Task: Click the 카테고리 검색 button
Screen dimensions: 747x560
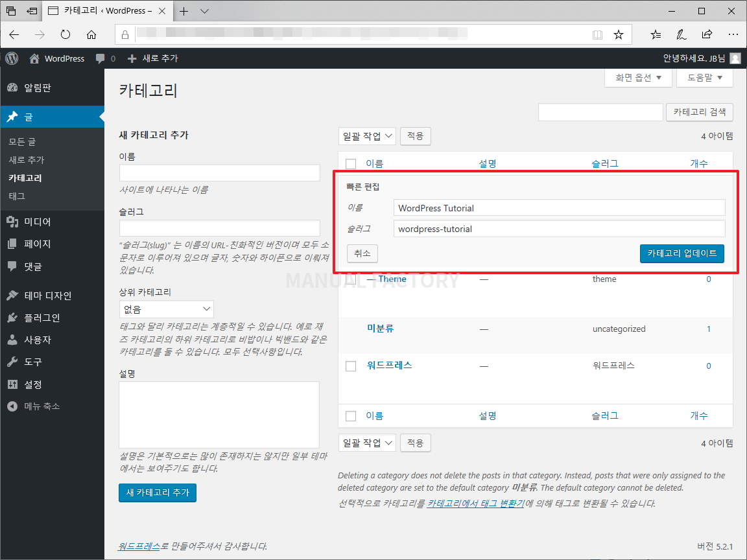Action: 700,112
